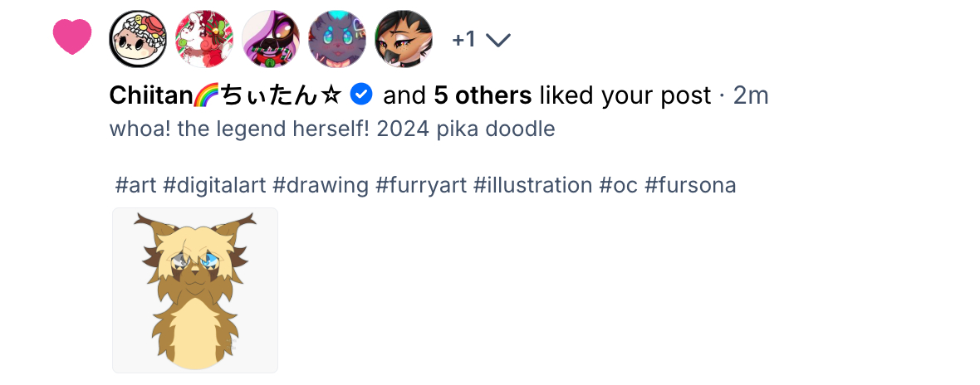This screenshot has width=980, height=385.
Task: Click the "5 others" text
Action: pyautogui.click(x=483, y=96)
